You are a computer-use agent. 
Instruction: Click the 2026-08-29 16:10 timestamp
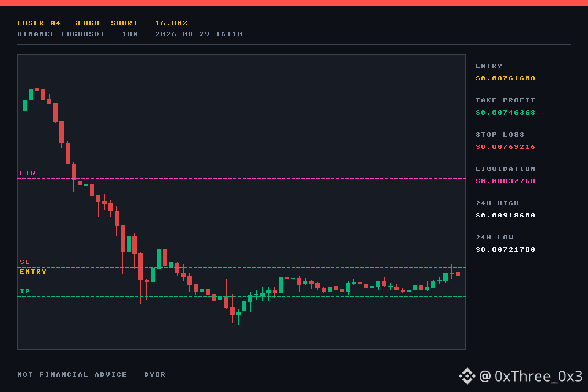tap(198, 34)
